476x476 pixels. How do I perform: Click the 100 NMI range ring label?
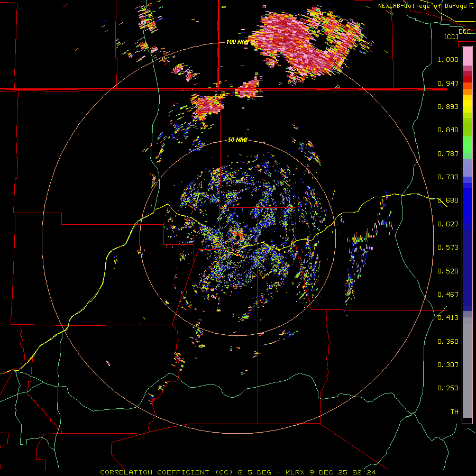(237, 42)
